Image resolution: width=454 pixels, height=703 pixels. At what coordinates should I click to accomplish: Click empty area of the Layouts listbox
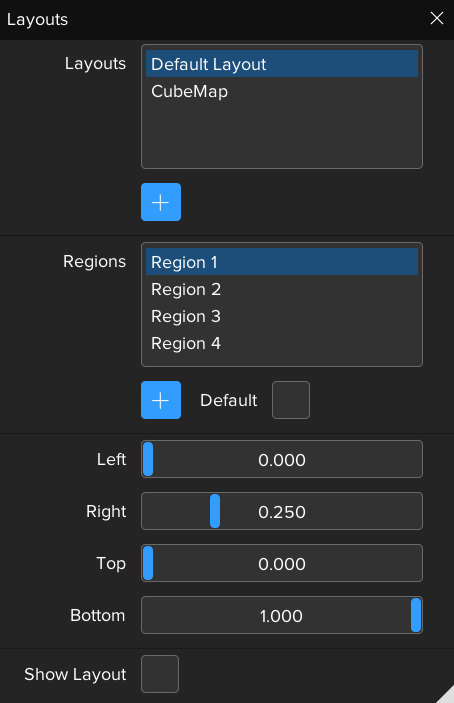tap(282, 135)
